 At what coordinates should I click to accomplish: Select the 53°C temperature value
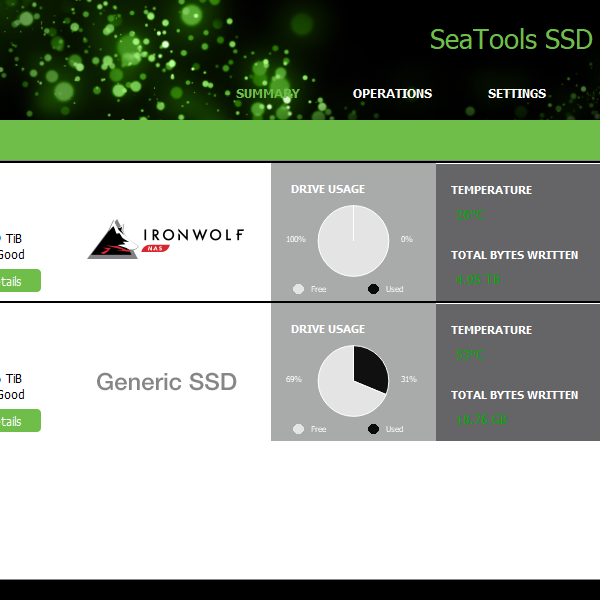point(470,355)
